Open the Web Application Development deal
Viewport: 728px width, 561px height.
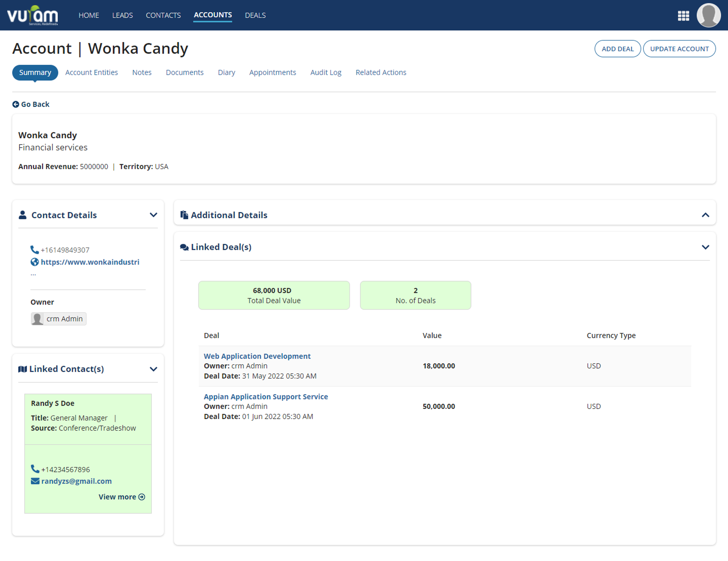tap(257, 356)
